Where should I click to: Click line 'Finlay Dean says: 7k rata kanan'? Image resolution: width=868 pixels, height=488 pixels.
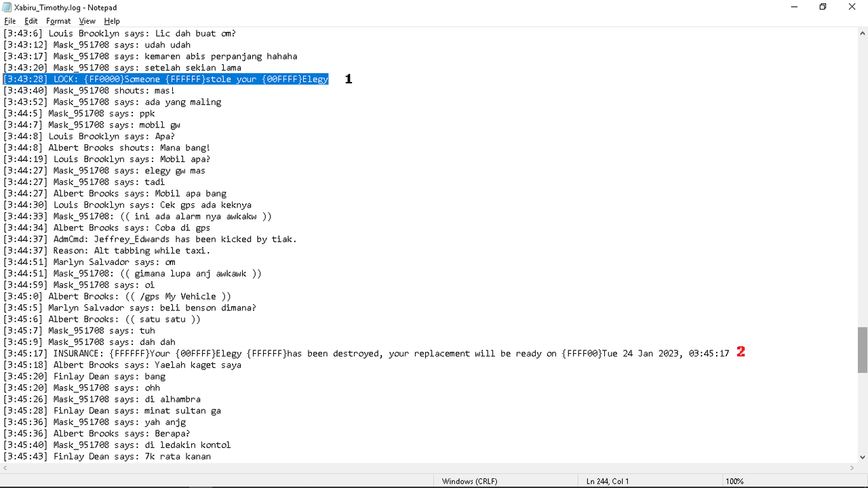click(106, 457)
